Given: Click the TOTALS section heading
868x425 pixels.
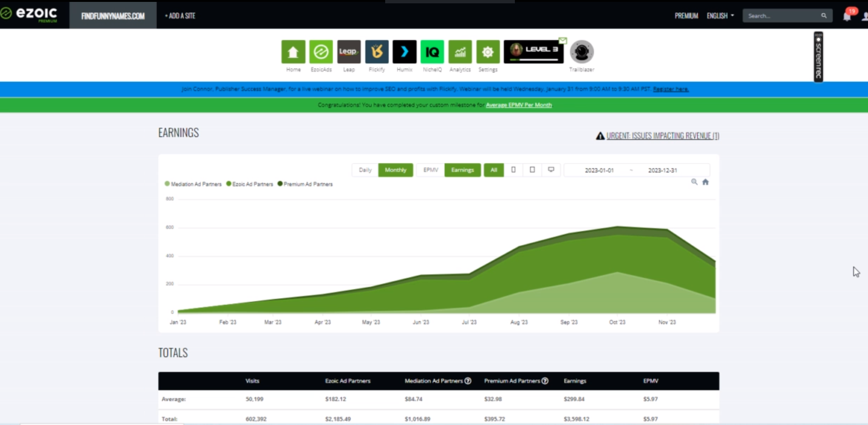Looking at the screenshot, I should point(173,353).
